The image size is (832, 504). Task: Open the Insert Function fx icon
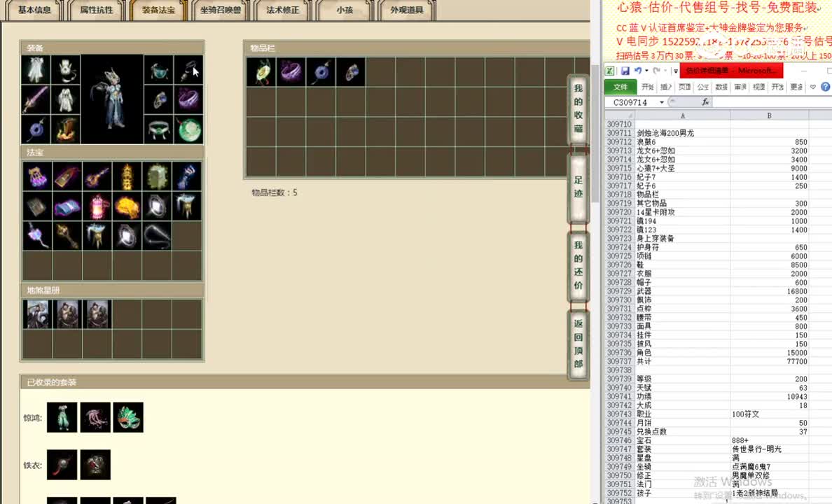point(706,101)
